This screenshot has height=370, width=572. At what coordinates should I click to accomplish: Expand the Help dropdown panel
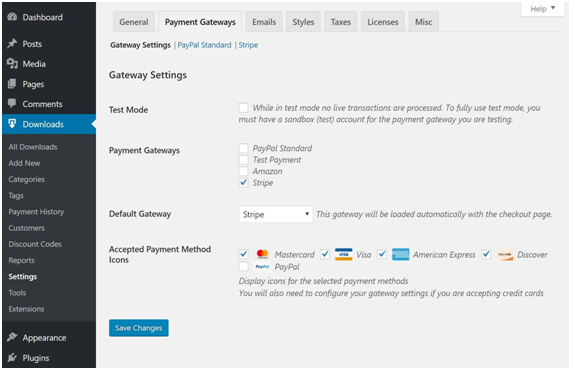click(x=542, y=8)
